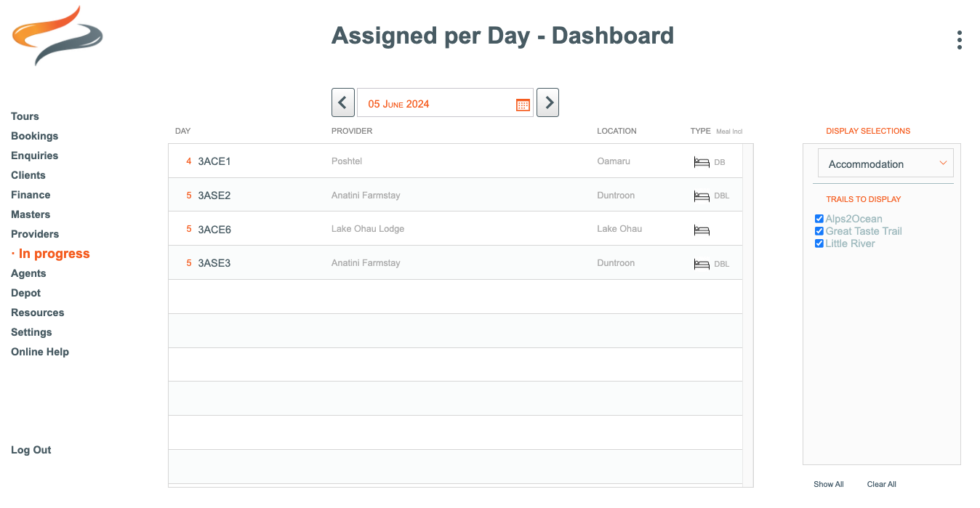Viewport: 980px width, 508px height.
Task: Select In progress menu item
Action: click(x=54, y=254)
